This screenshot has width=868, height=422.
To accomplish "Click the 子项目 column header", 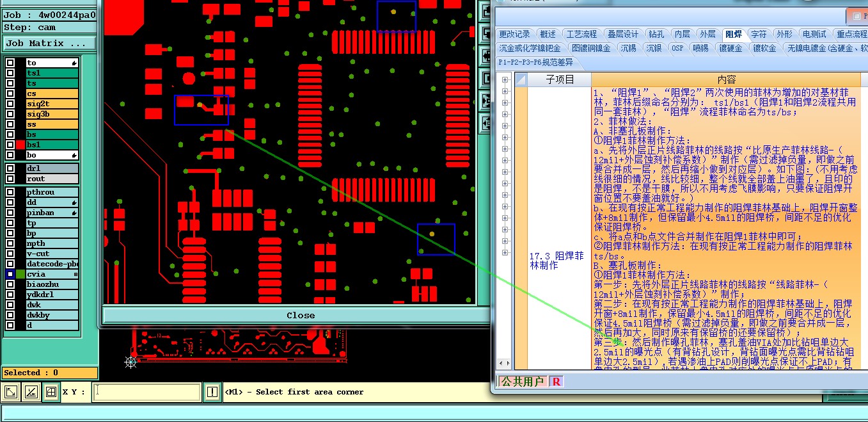I will [x=559, y=79].
